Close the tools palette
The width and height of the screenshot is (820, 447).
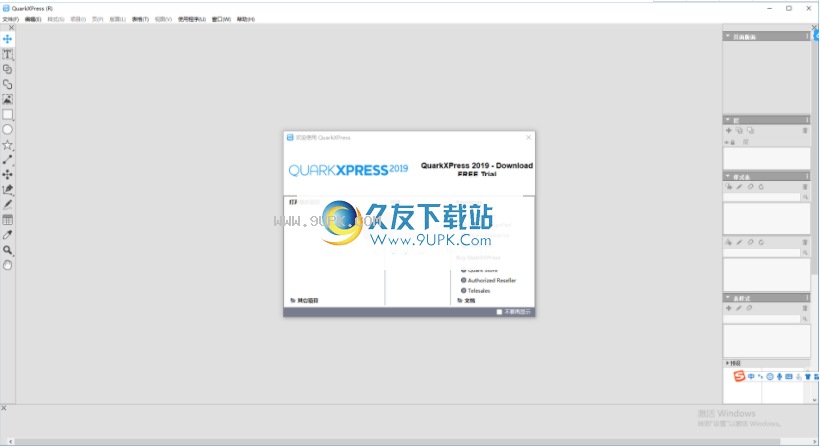[11, 28]
